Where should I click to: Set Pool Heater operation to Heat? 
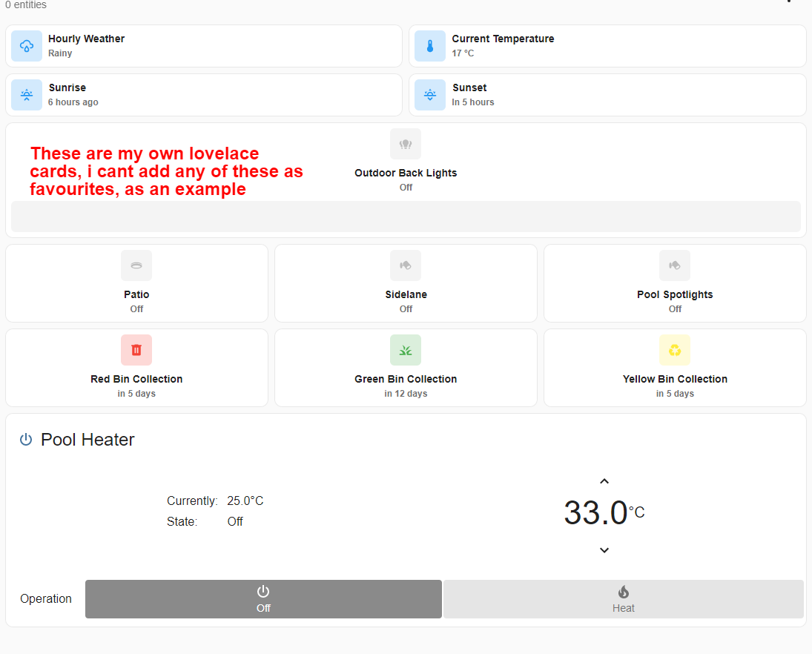coord(624,599)
